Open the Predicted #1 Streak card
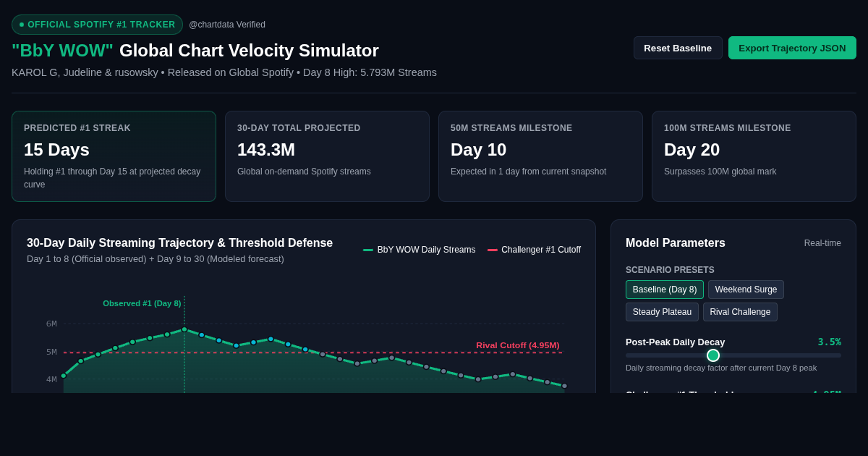The image size is (868, 456). tap(114, 156)
